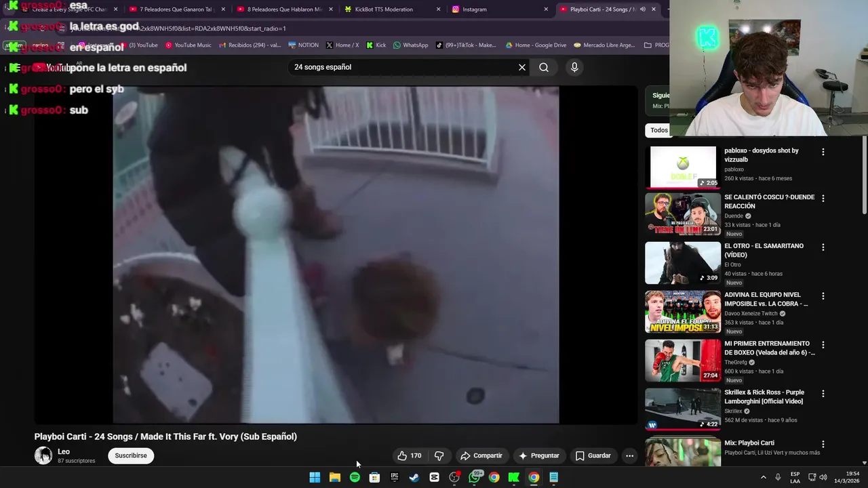Open the YouTube Music bookmark
The width and height of the screenshot is (868, 488).
(x=189, y=45)
